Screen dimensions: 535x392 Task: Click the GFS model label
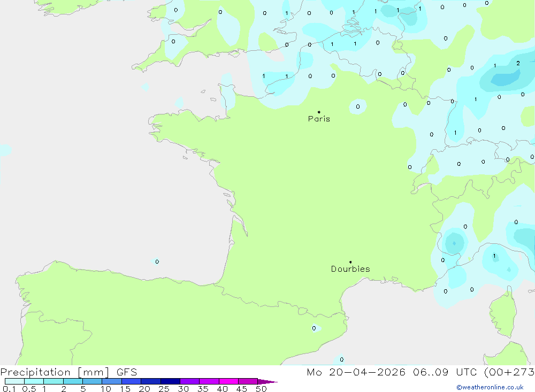127,372
